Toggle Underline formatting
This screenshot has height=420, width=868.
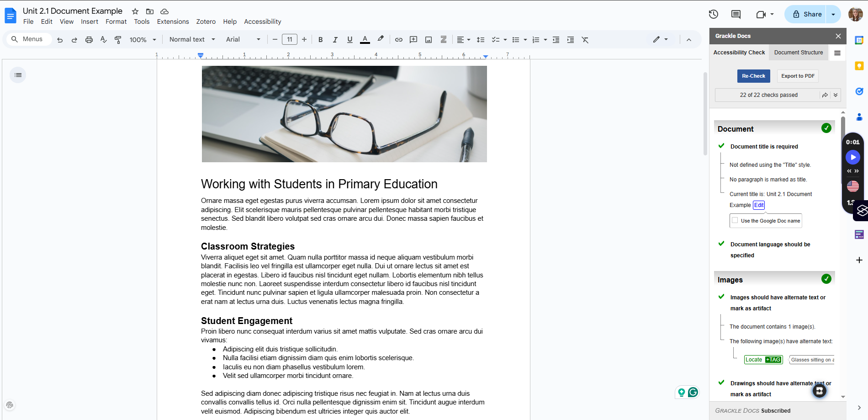[x=350, y=40]
